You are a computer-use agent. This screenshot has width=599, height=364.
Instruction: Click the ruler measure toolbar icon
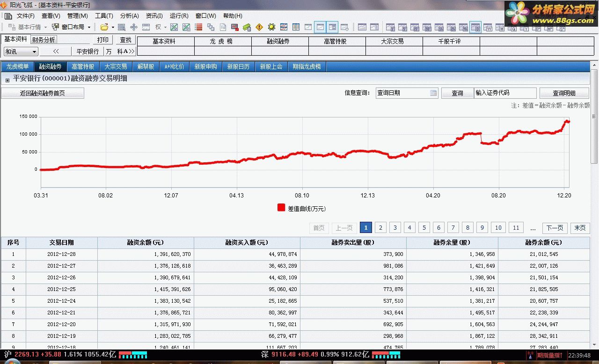[146, 27]
